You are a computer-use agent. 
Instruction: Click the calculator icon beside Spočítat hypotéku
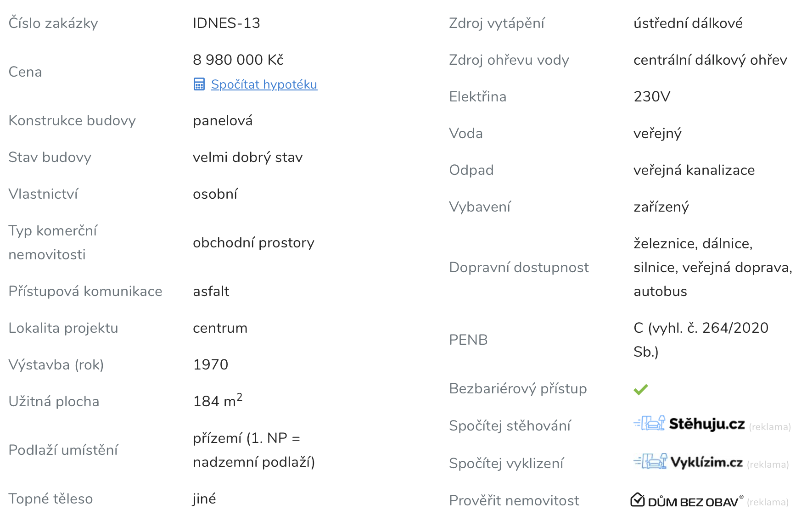pyautogui.click(x=199, y=84)
